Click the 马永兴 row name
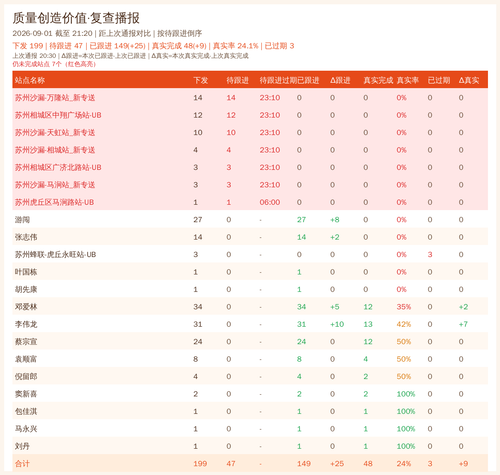This screenshot has width=500, height=475. point(26,429)
